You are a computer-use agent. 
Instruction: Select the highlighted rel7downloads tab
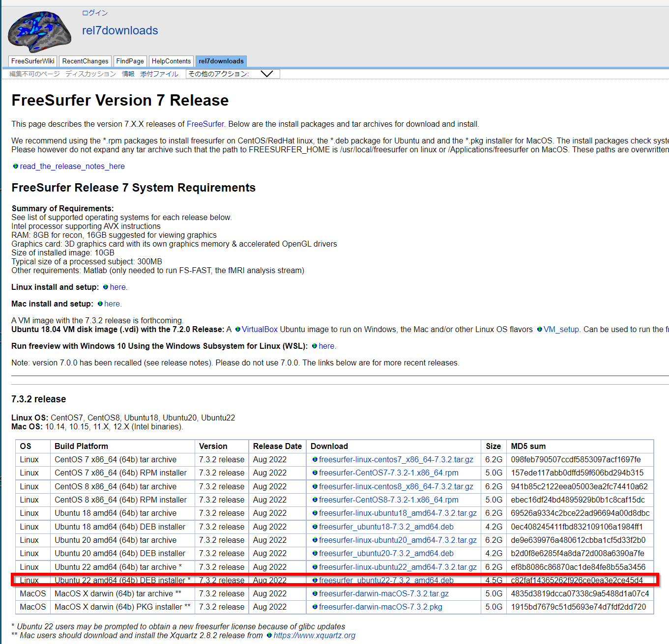pyautogui.click(x=221, y=61)
